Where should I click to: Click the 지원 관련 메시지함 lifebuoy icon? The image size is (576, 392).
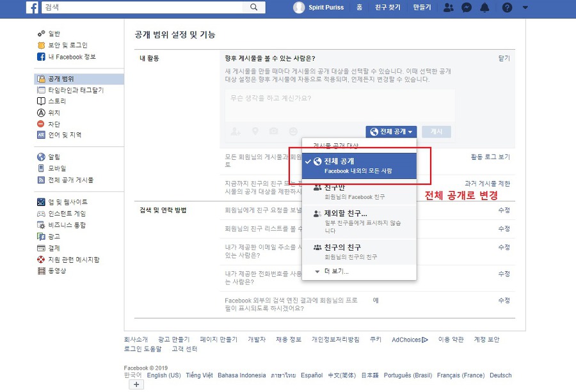coord(41,260)
